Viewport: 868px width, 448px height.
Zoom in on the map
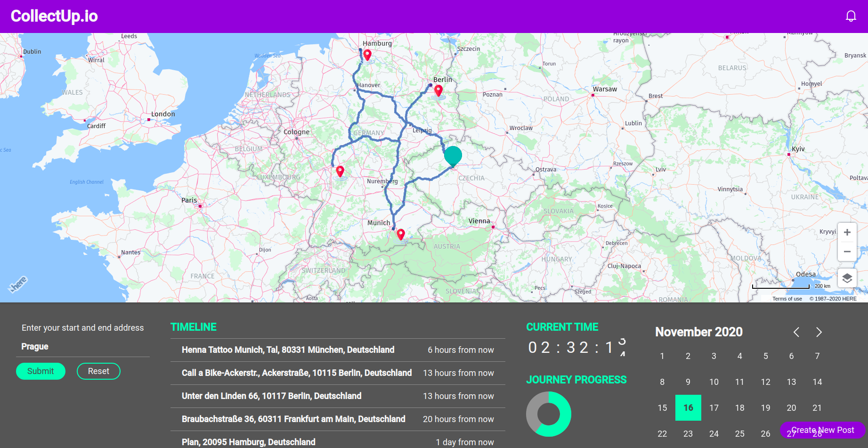click(x=847, y=232)
